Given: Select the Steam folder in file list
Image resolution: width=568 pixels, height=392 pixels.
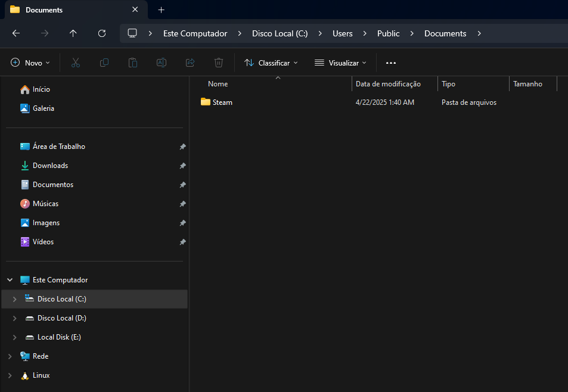Looking at the screenshot, I should (222, 102).
